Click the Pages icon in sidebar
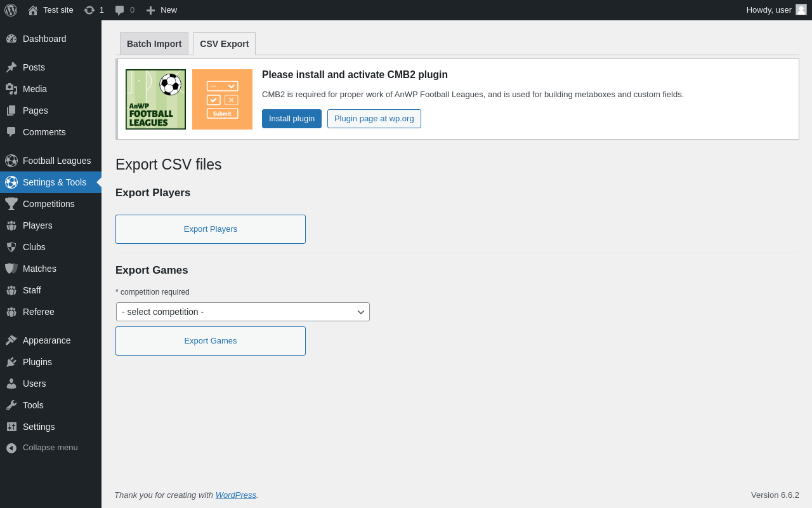Screen dimensions: 812x508 [11, 110]
